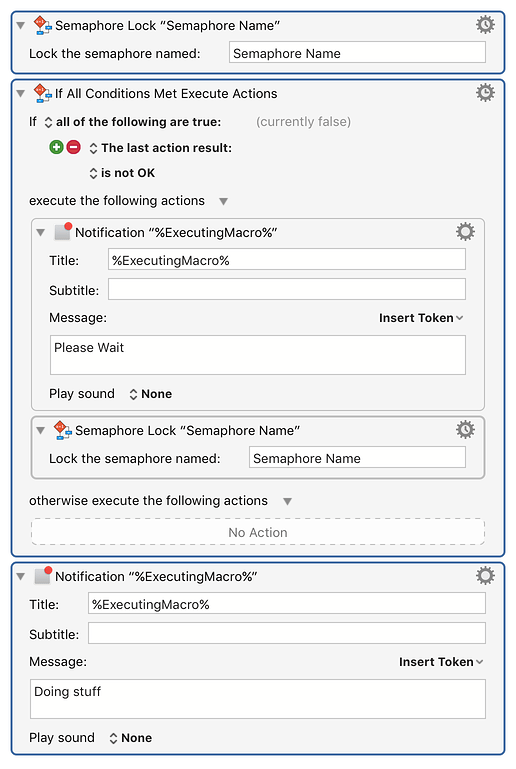Collapse the top Semaphore Lock action
Image resolution: width=516 pixels, height=769 pixels.
pyautogui.click(x=21, y=26)
